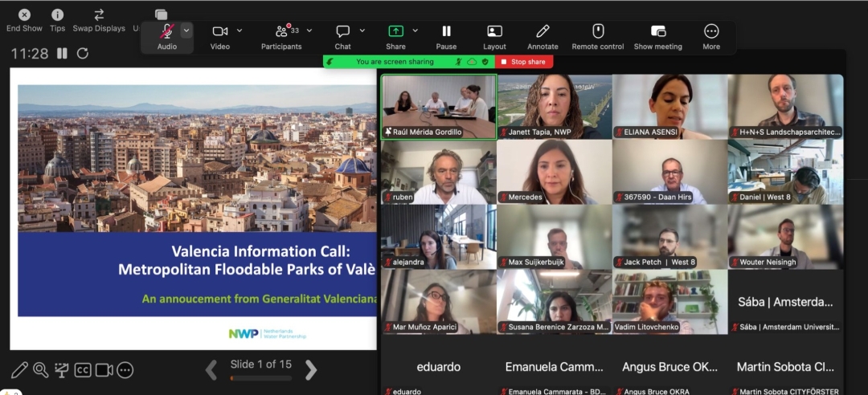Select H+N+S Landschapsarchitecten video tile
This screenshot has height=395, width=868.
pyautogui.click(x=785, y=107)
